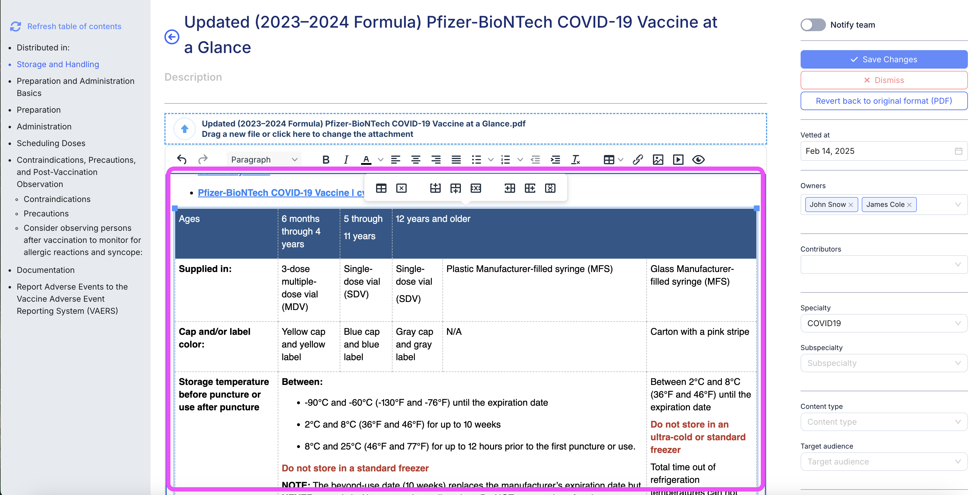Go to Storage and Handling section
Screen dimensions: 980x495
tap(58, 64)
